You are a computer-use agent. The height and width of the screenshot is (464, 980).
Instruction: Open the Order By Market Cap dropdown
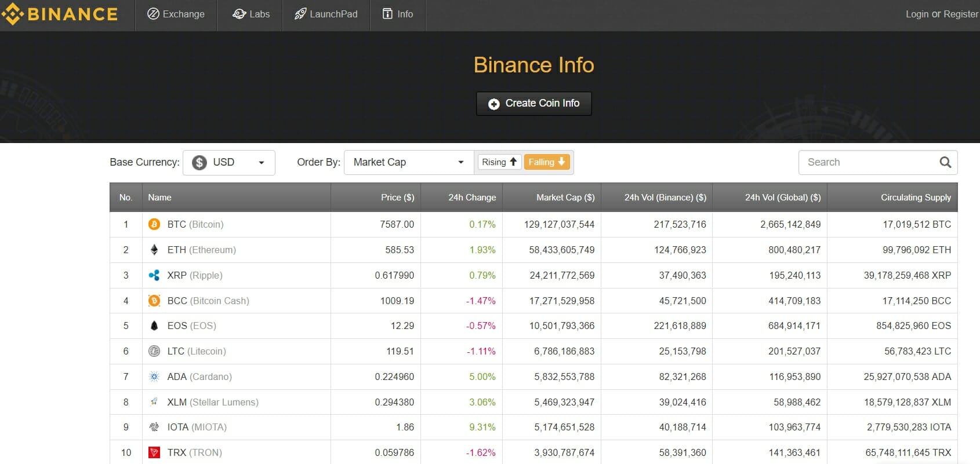[x=409, y=163]
